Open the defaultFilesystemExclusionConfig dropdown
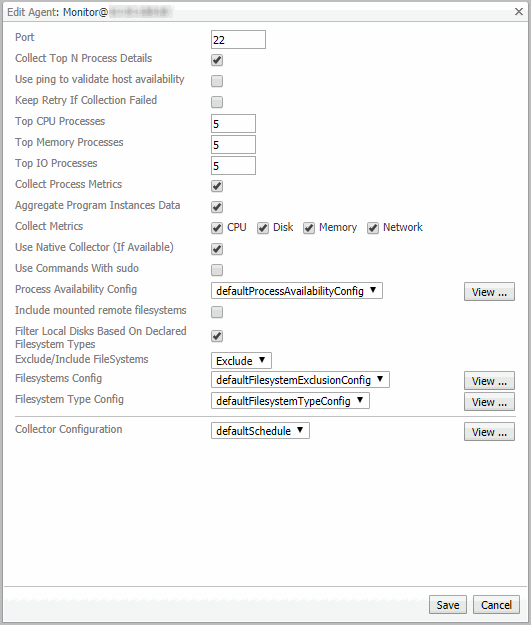 pyautogui.click(x=300, y=379)
